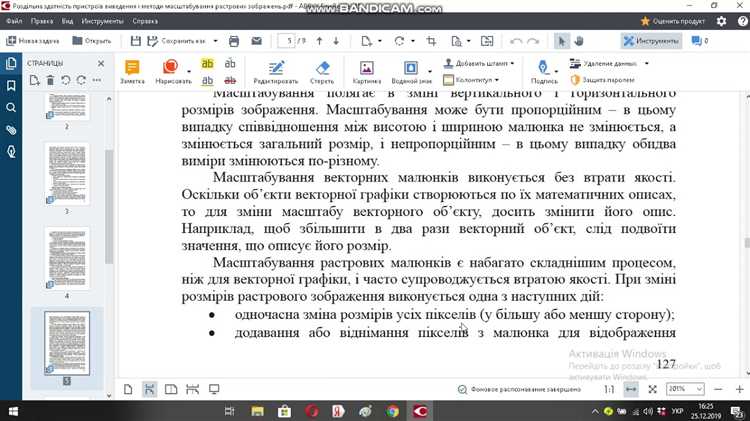This screenshot has height=421, width=750.
Task: Activate the pointer selection mode
Action: click(562, 41)
